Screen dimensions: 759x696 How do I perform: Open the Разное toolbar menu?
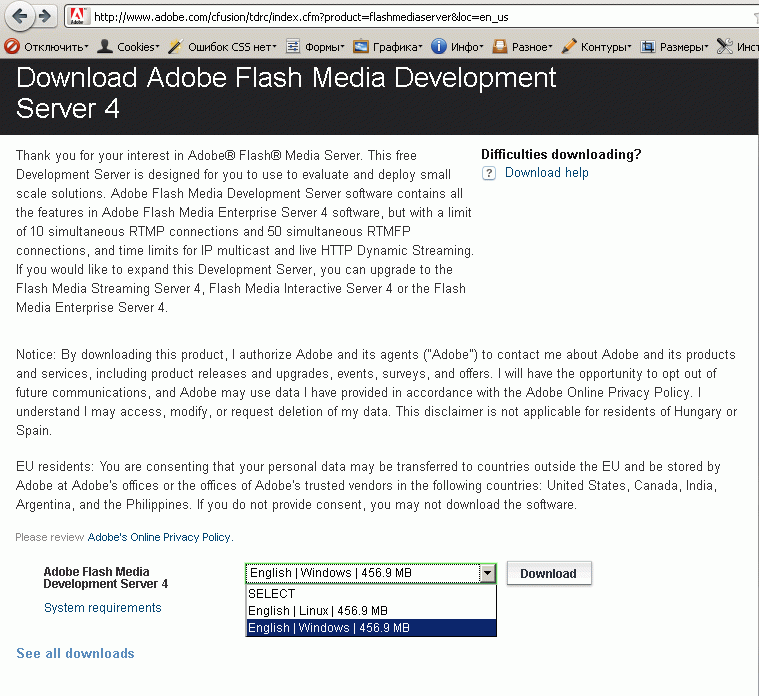point(532,47)
